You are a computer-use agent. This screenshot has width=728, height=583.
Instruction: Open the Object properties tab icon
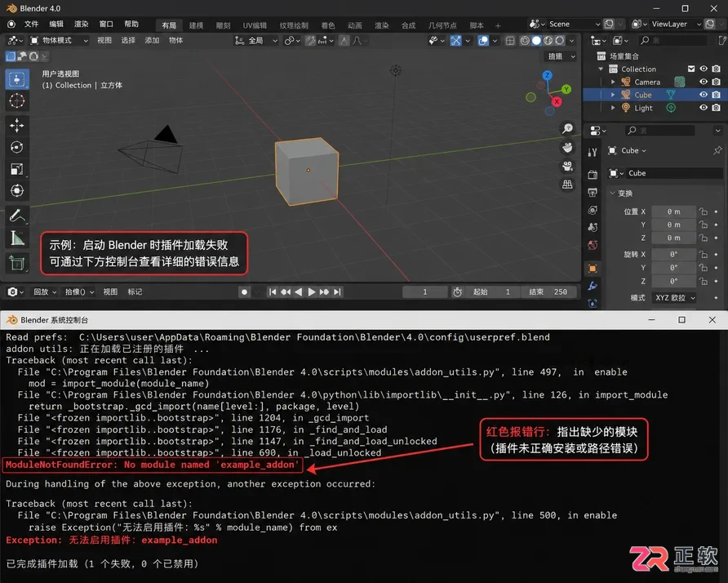coord(593,269)
